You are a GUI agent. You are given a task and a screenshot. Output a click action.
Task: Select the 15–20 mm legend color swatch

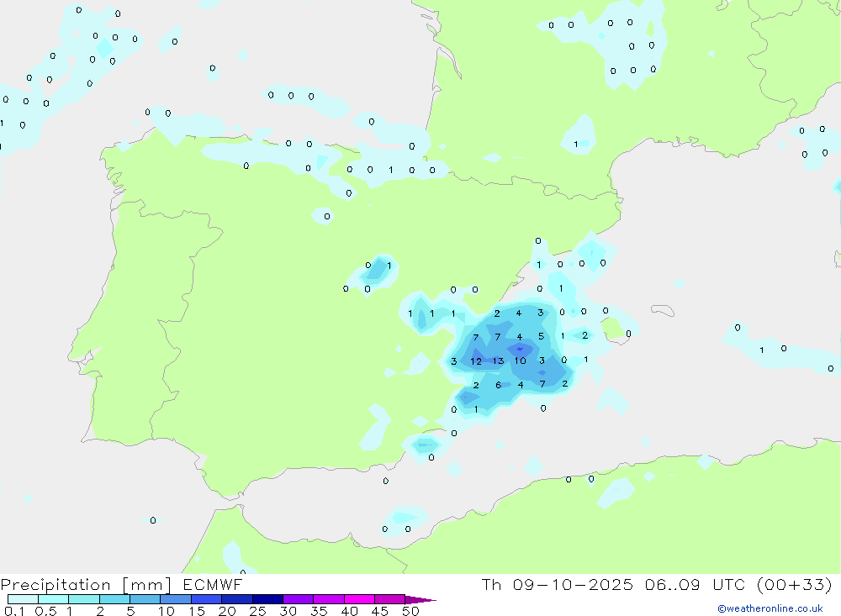pos(207,599)
